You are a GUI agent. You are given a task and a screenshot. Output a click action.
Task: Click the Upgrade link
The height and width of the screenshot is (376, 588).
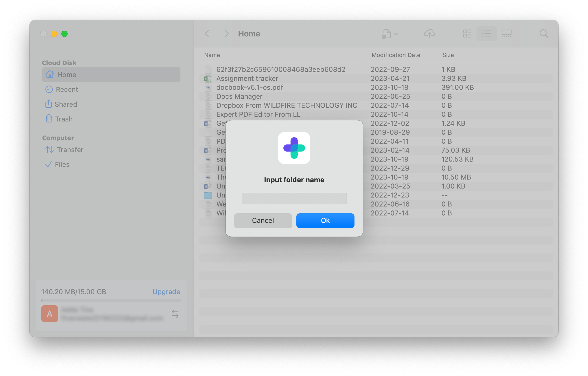click(x=166, y=292)
